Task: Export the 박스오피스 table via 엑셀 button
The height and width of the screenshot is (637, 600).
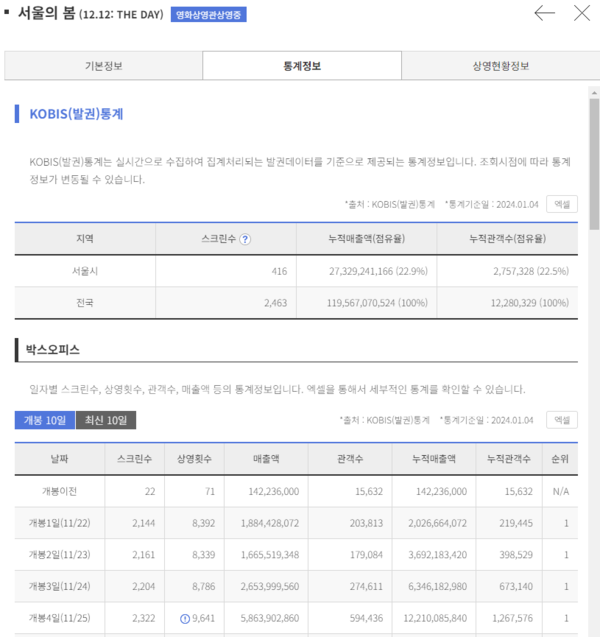Action: click(562, 420)
